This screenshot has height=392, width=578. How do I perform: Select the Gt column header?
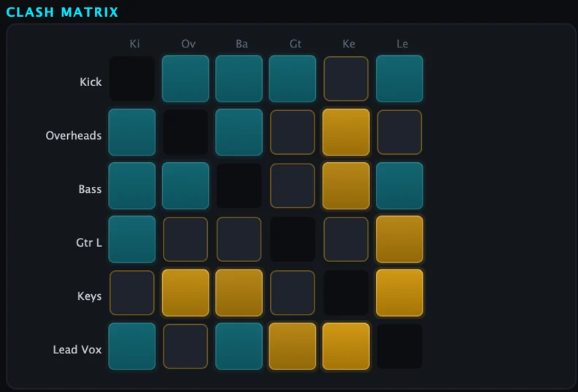pos(296,44)
